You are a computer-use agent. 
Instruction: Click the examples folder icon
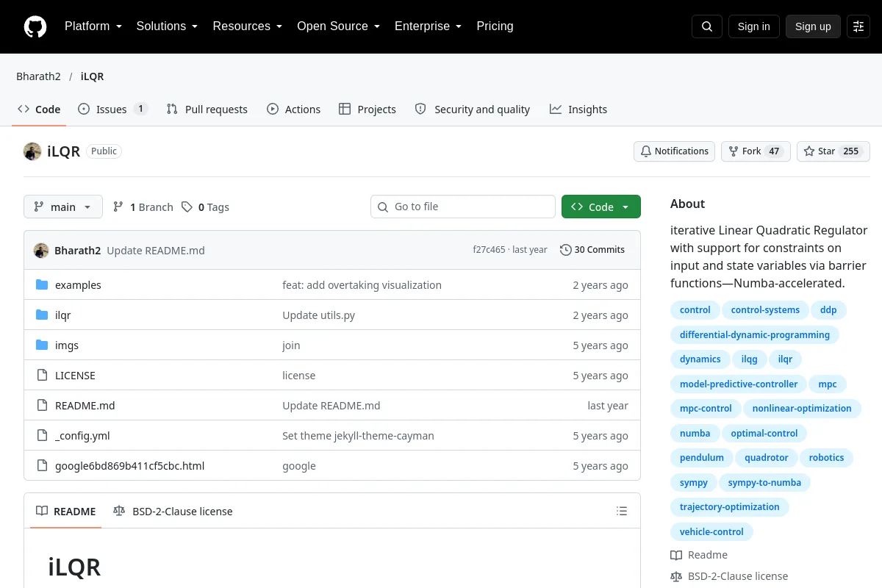click(42, 285)
